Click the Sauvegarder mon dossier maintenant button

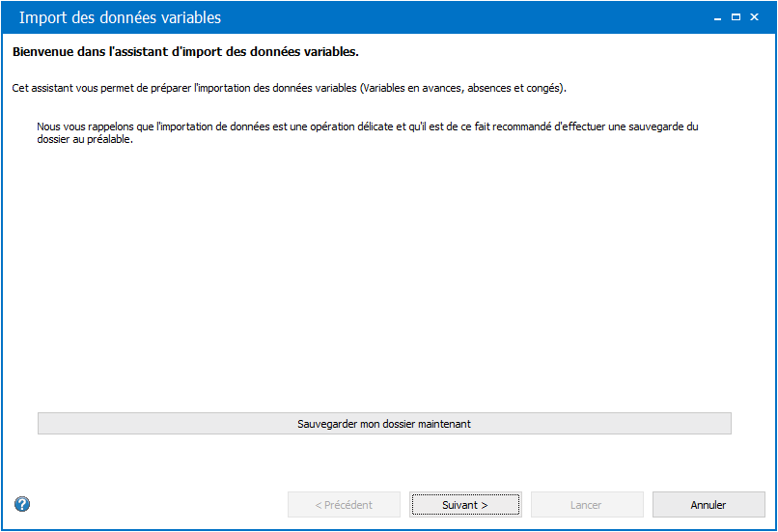(x=384, y=424)
